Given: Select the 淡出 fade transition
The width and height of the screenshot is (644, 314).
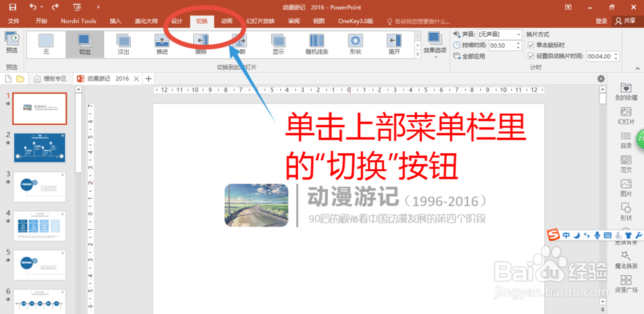Looking at the screenshot, I should tap(123, 44).
